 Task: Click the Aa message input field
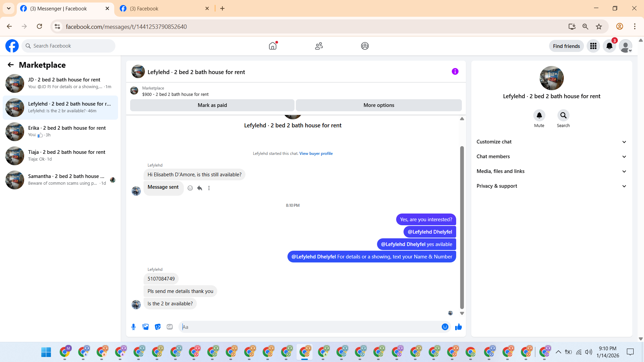309,327
